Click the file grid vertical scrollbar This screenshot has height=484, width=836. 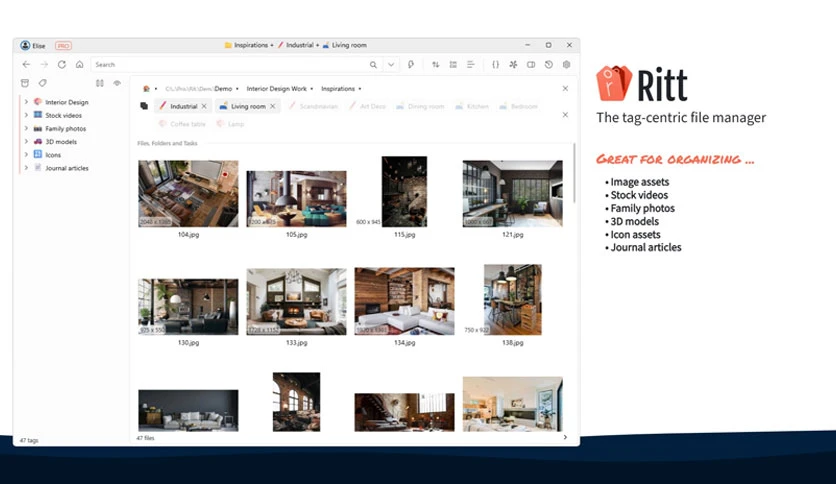coord(574,173)
